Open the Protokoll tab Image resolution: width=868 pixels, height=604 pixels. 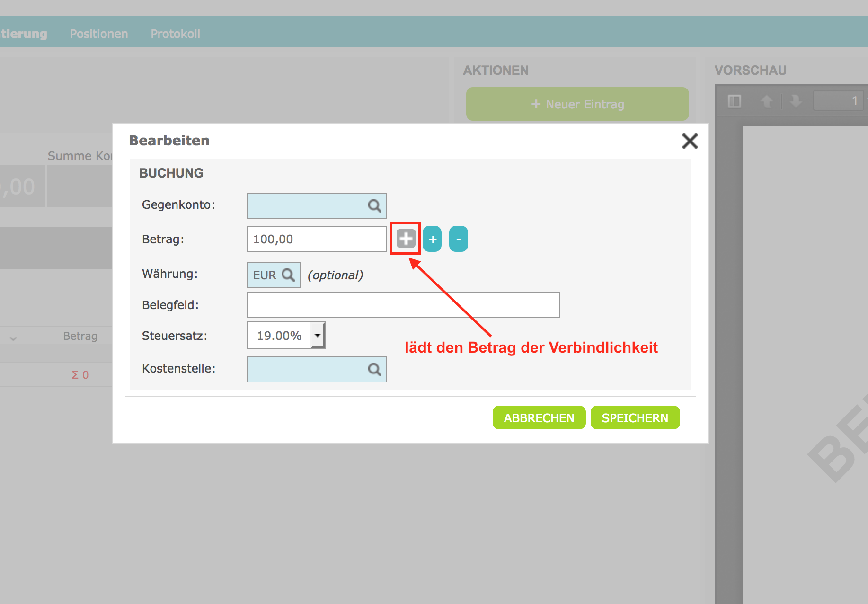coord(175,34)
